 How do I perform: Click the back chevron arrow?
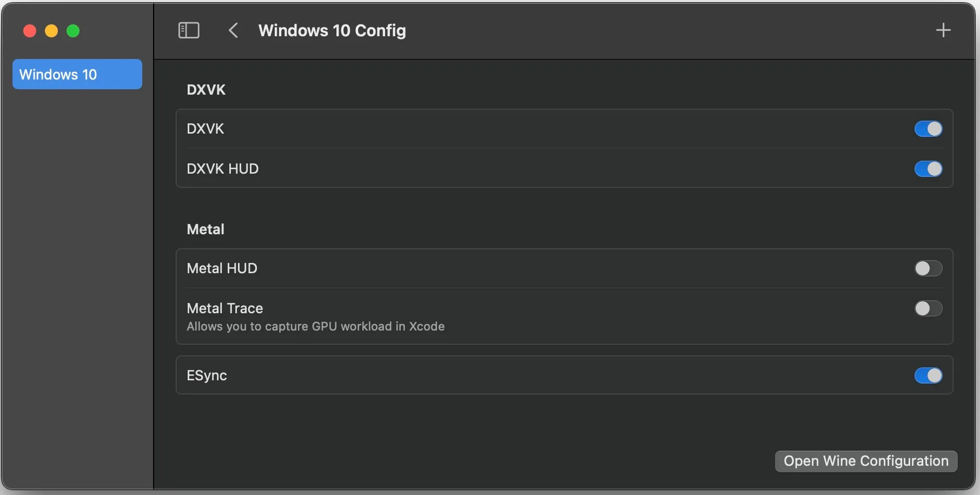233,30
